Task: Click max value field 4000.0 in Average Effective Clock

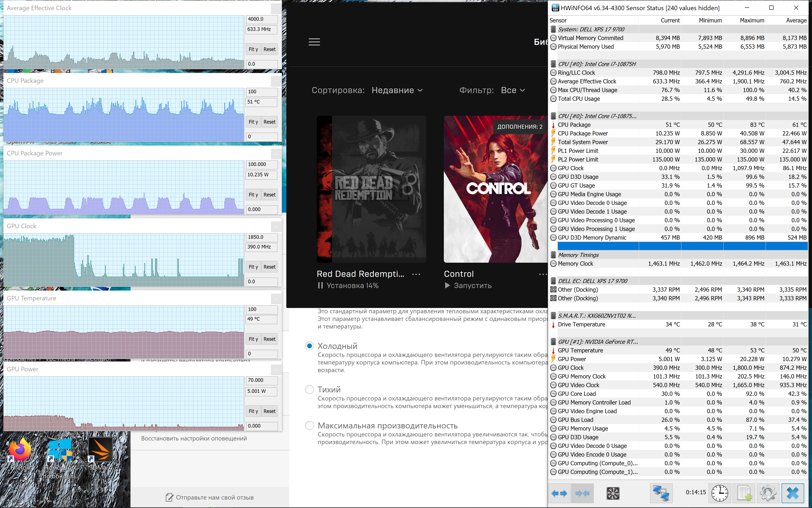Action: 262,19
